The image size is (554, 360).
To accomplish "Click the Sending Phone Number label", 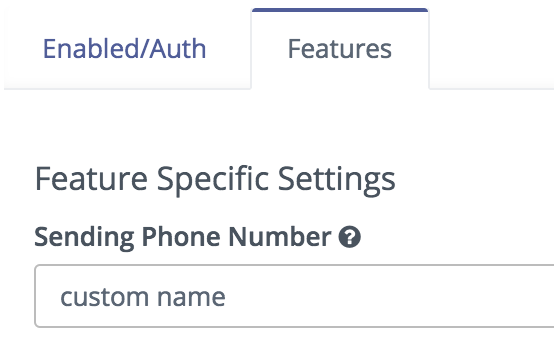I will 183,237.
